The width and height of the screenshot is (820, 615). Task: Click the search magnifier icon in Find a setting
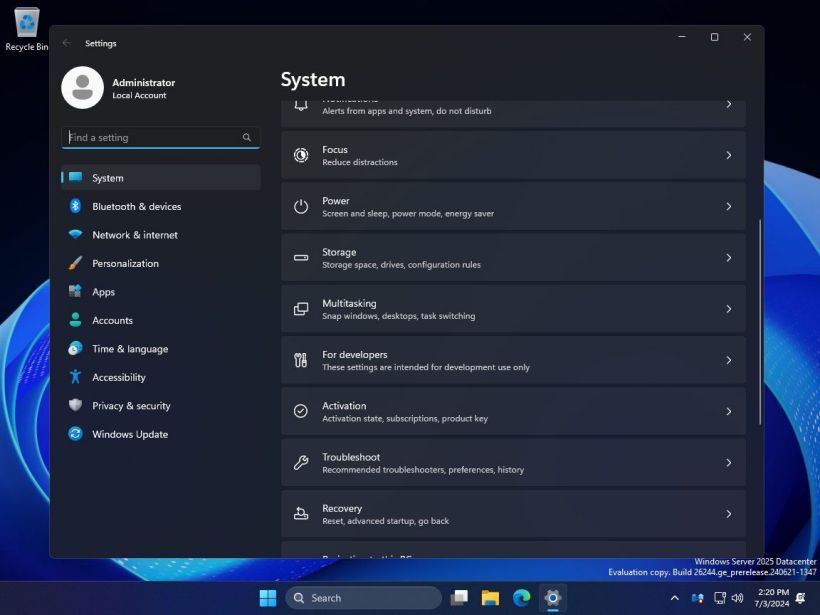click(247, 138)
